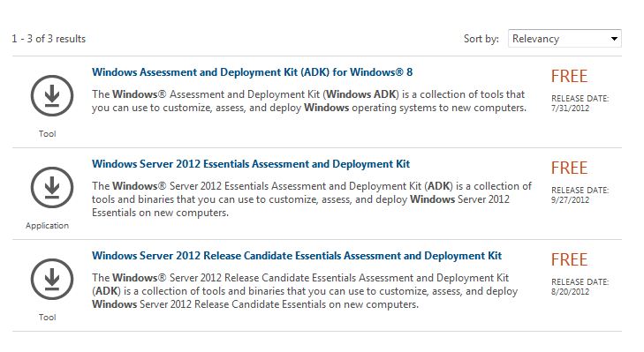Click the Tool label under the first download icon
The height and width of the screenshot is (352, 644).
(47, 134)
